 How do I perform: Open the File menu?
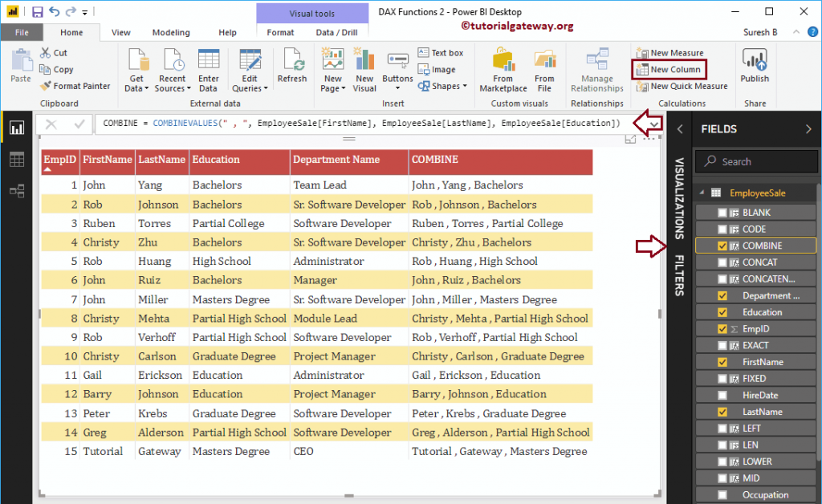[22, 32]
